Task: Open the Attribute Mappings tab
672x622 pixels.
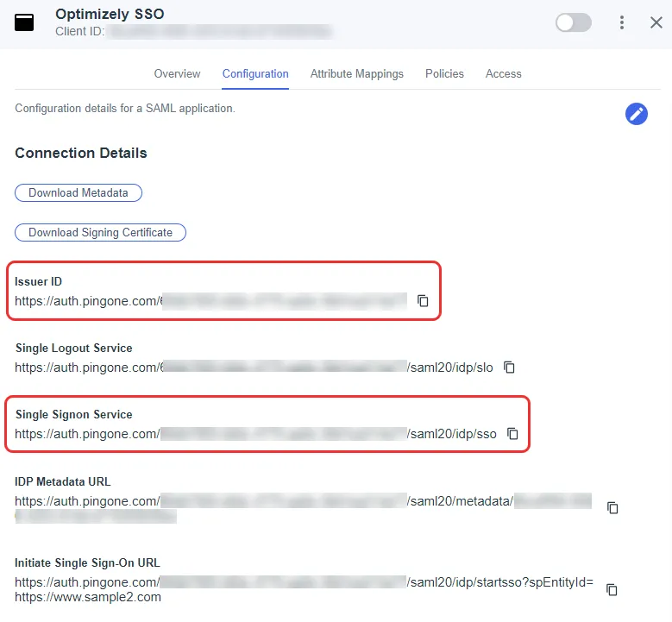Action: [357, 73]
